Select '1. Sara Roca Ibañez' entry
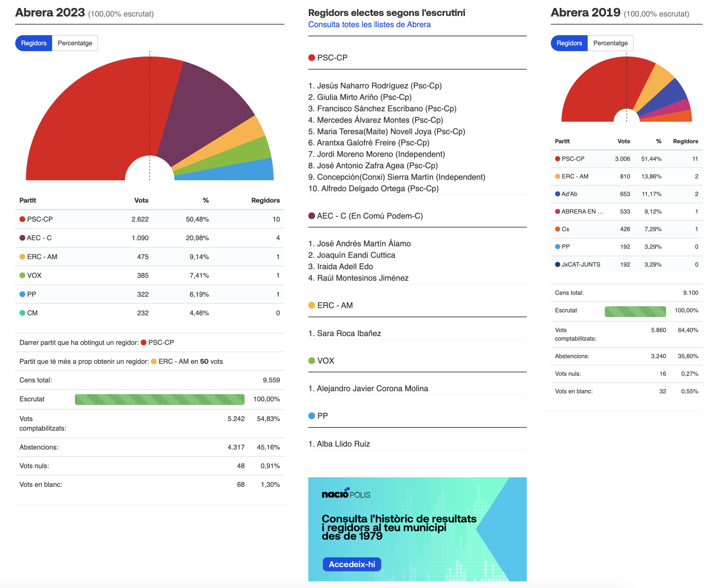The width and height of the screenshot is (708, 588). pos(345,333)
